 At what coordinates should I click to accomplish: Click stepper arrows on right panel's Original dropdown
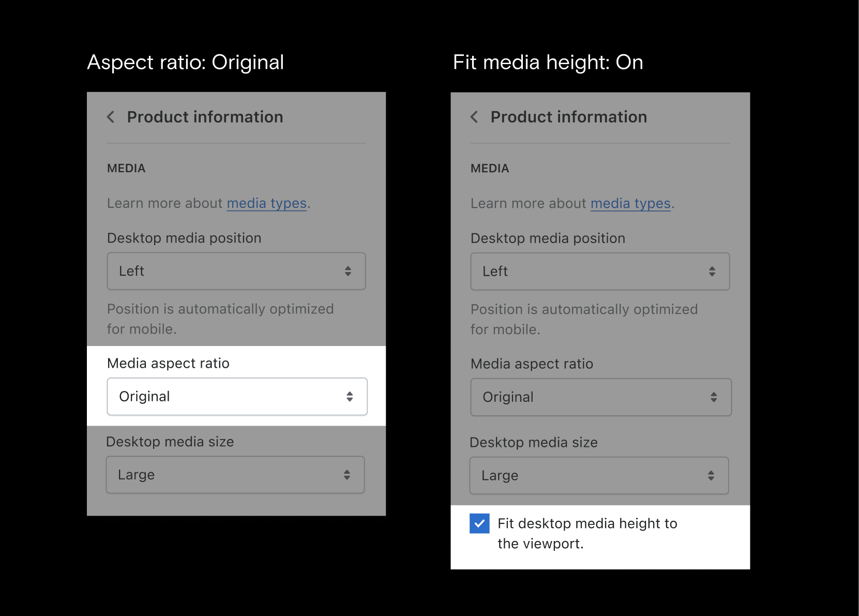click(714, 397)
